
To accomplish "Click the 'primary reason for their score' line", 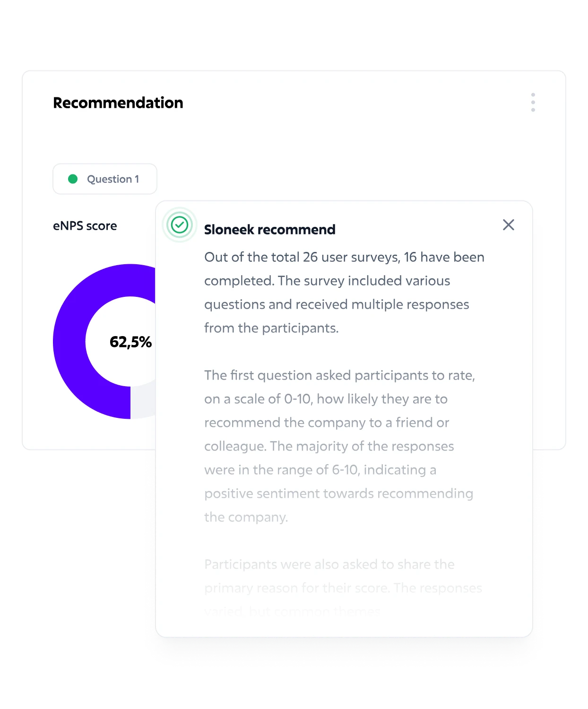I will pyautogui.click(x=343, y=588).
